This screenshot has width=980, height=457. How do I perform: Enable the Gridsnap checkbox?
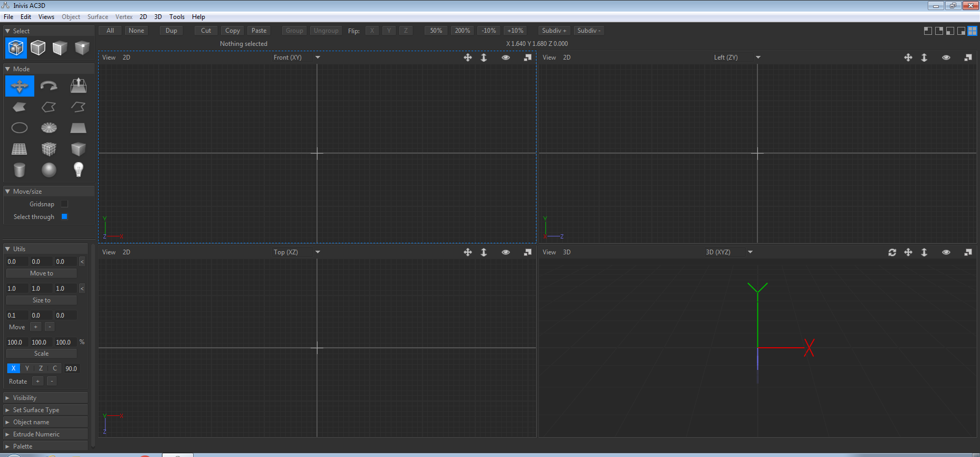(x=64, y=204)
